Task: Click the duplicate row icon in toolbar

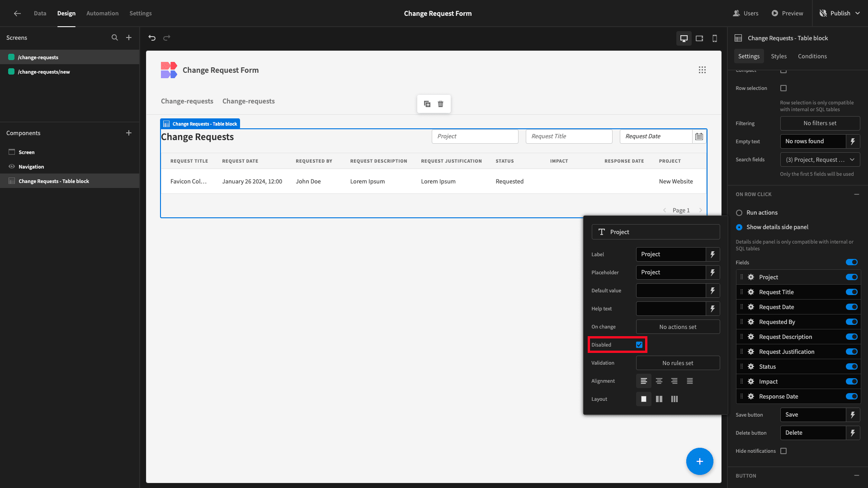Action: [x=427, y=103]
